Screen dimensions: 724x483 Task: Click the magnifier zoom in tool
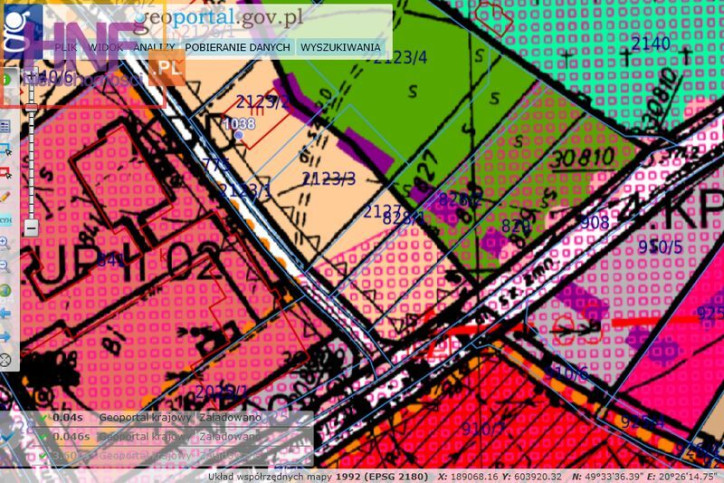[5, 243]
